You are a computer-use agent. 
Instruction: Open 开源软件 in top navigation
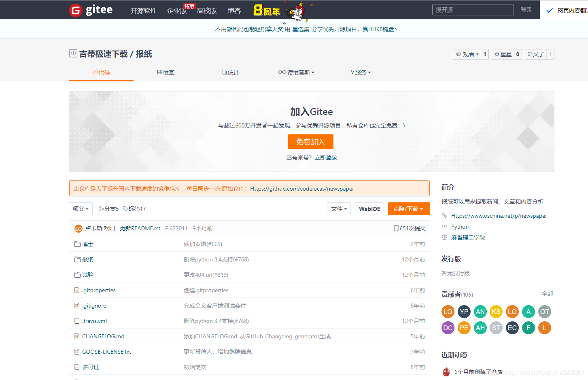click(x=143, y=11)
